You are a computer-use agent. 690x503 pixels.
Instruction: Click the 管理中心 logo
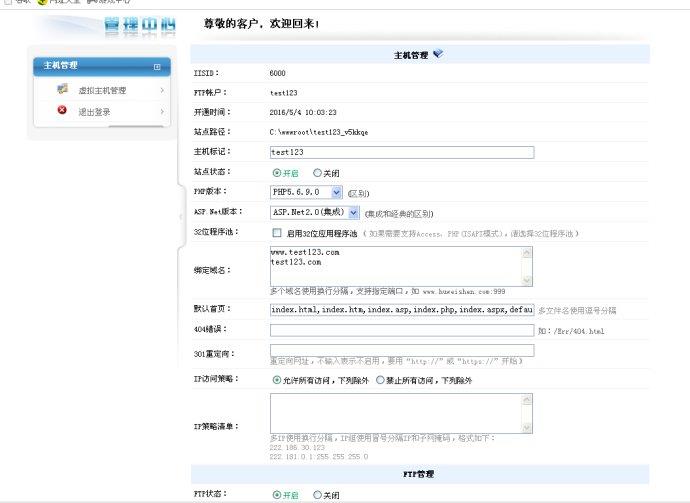click(140, 25)
